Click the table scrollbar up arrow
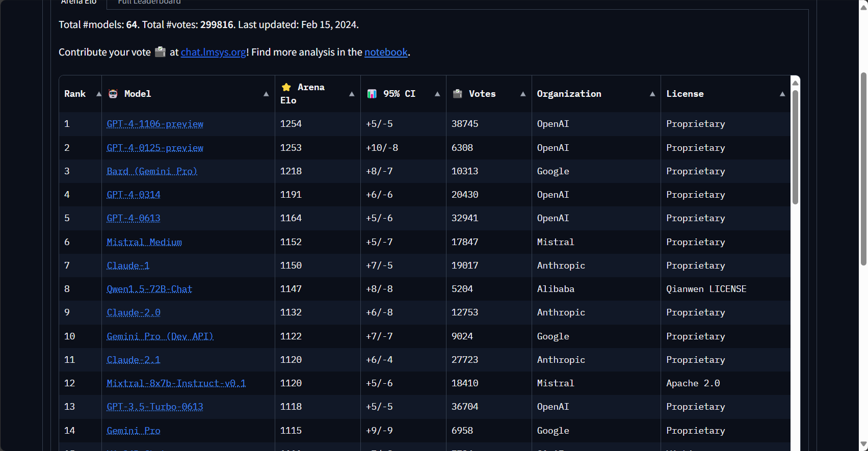This screenshot has width=868, height=451. [795, 82]
